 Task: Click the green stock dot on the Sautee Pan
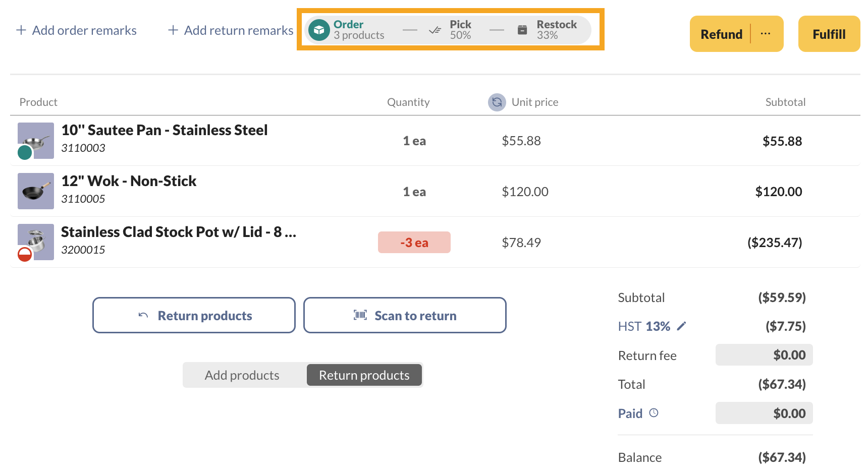[x=24, y=152]
